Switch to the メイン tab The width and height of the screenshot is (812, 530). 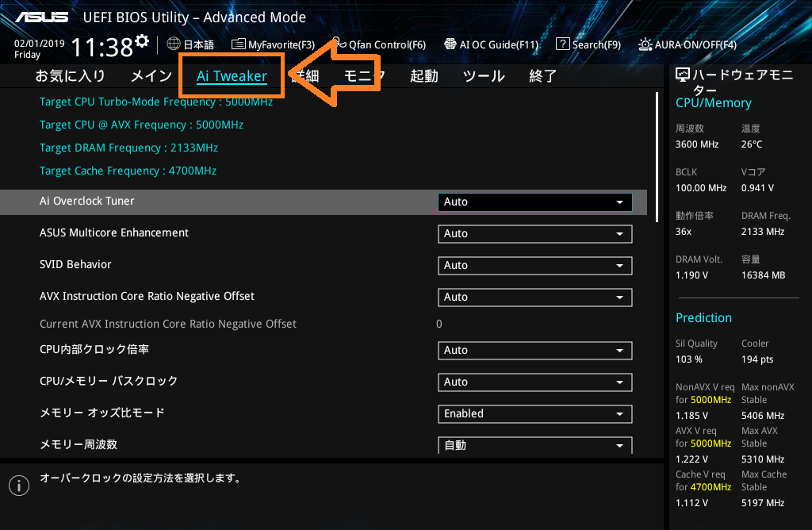pyautogui.click(x=151, y=76)
